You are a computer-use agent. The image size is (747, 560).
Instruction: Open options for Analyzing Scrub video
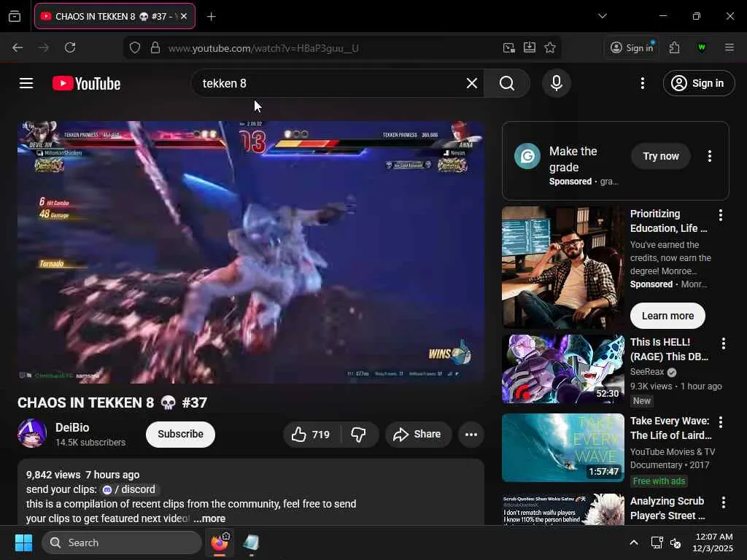(723, 502)
